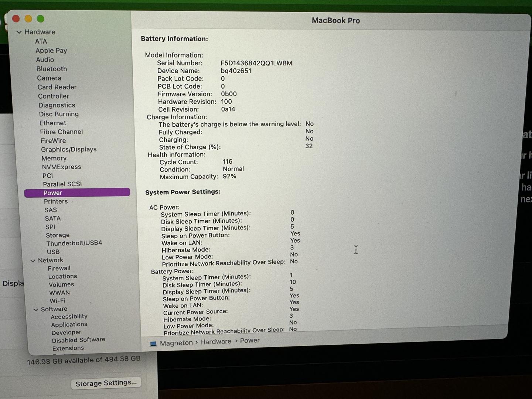Image resolution: width=532 pixels, height=399 pixels.
Task: Select SATA in the sidebar
Action: pyautogui.click(x=53, y=219)
